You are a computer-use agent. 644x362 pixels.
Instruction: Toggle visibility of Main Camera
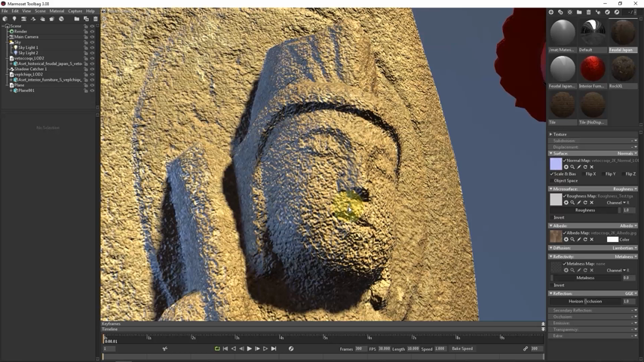[x=92, y=37]
